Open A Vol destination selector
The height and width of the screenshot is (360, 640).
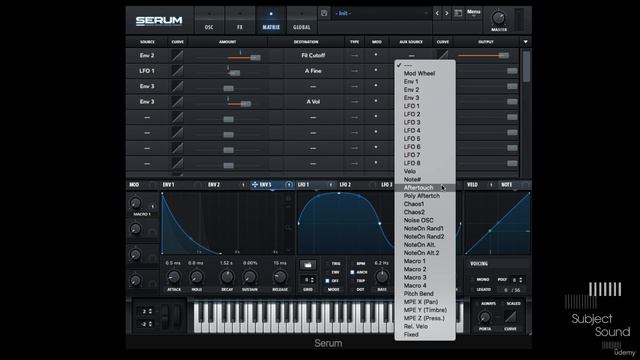pos(313,102)
